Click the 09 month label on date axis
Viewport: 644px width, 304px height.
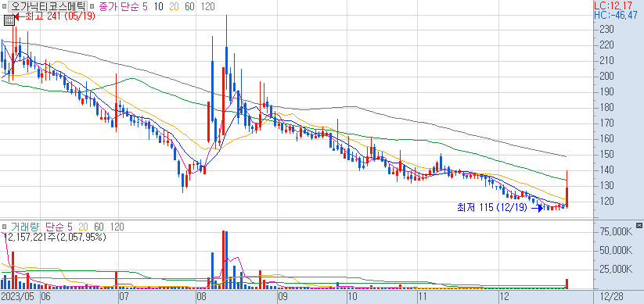[282, 296]
